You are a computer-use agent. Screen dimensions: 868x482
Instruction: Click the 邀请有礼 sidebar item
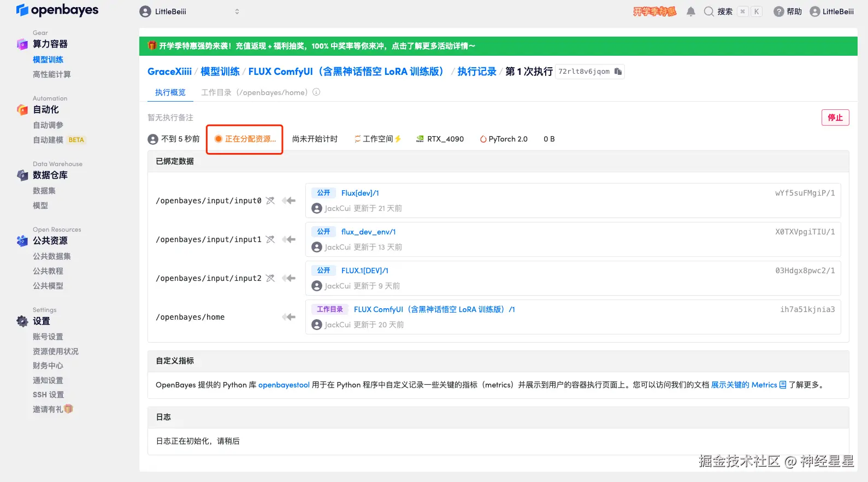coord(52,409)
